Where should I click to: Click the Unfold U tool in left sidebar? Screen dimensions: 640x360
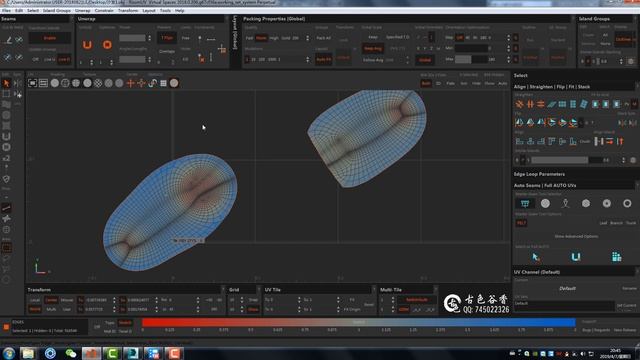point(6,137)
